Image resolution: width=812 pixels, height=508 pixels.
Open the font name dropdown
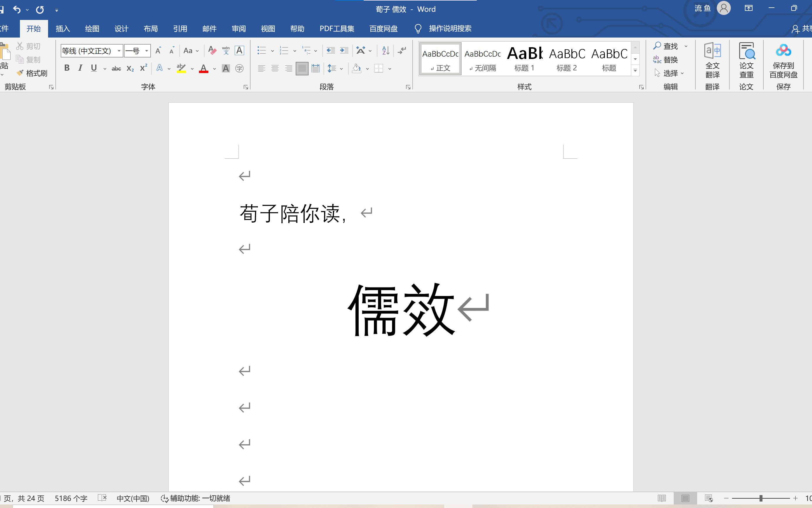tap(119, 51)
